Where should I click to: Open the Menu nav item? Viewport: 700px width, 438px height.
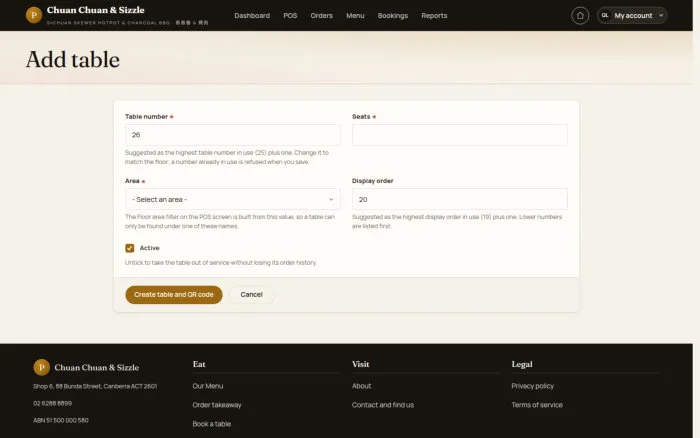coord(355,16)
